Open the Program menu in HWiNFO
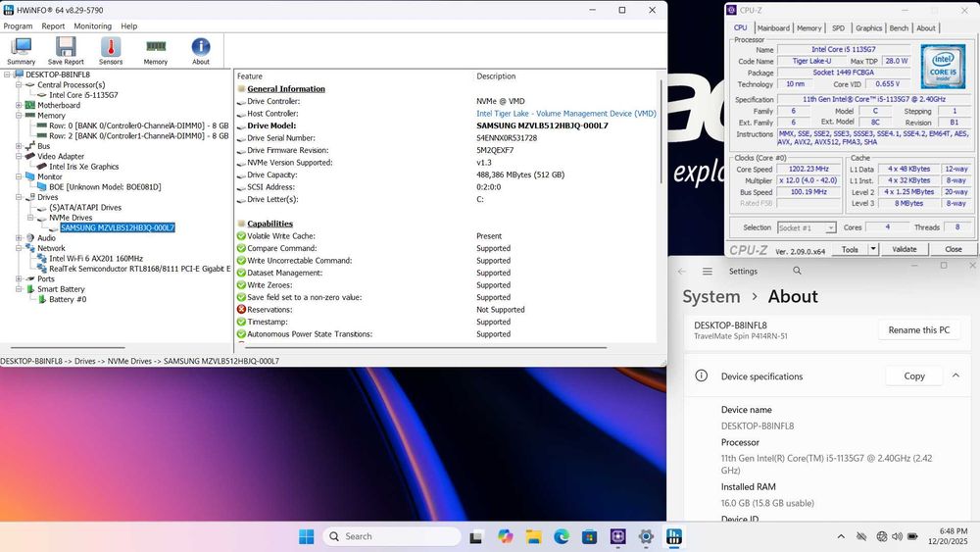 [18, 26]
